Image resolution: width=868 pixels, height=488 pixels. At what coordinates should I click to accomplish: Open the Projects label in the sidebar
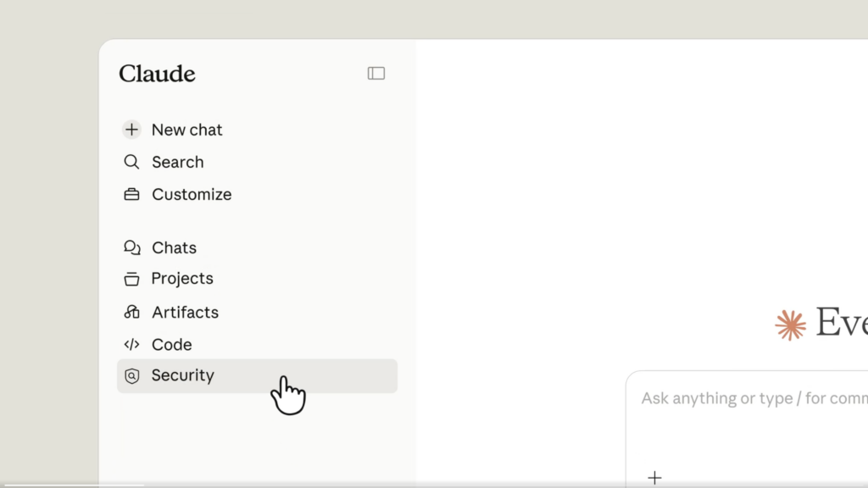pyautogui.click(x=182, y=278)
